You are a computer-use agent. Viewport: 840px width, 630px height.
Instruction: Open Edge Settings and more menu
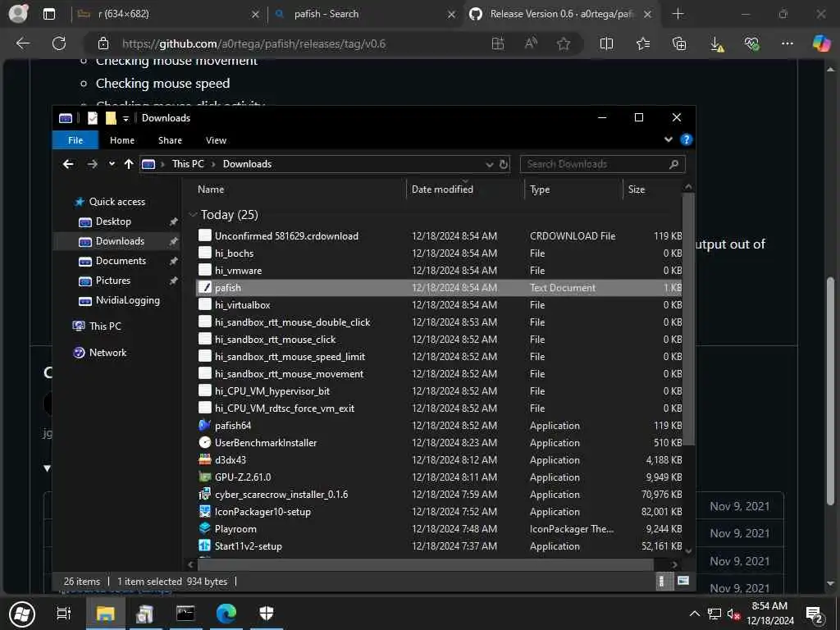click(x=787, y=43)
